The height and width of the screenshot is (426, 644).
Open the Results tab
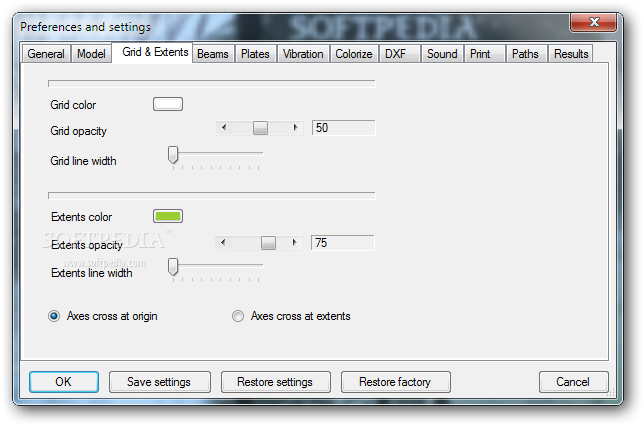(571, 54)
